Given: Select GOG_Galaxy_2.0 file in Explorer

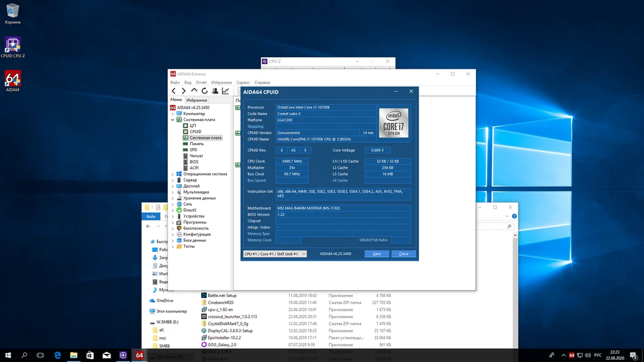Looking at the screenshot, I should [218, 344].
